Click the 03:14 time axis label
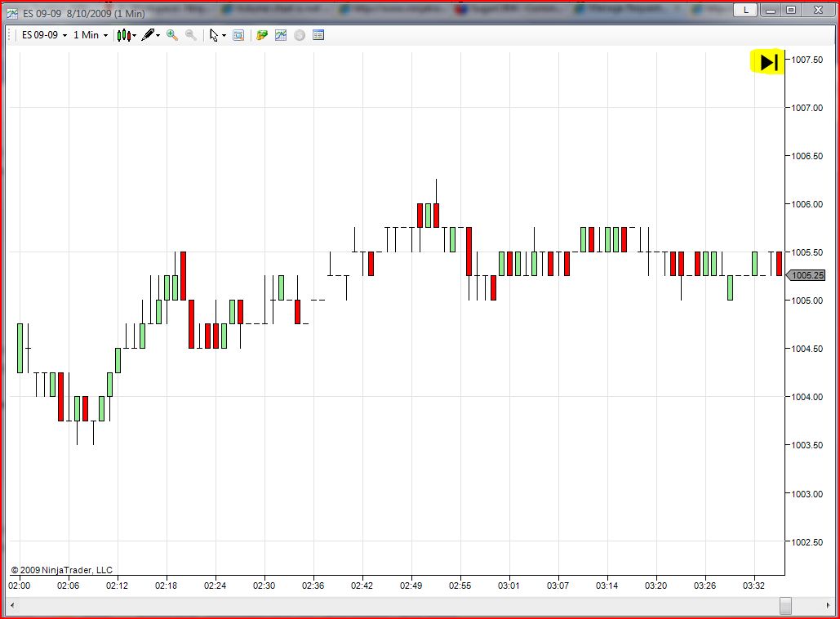 (x=607, y=586)
